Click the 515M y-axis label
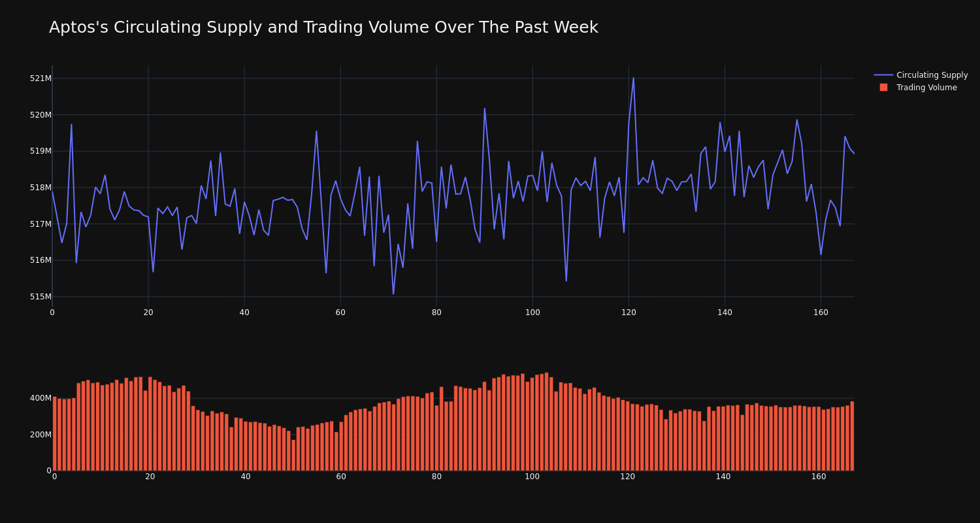The width and height of the screenshot is (980, 523). pos(41,297)
